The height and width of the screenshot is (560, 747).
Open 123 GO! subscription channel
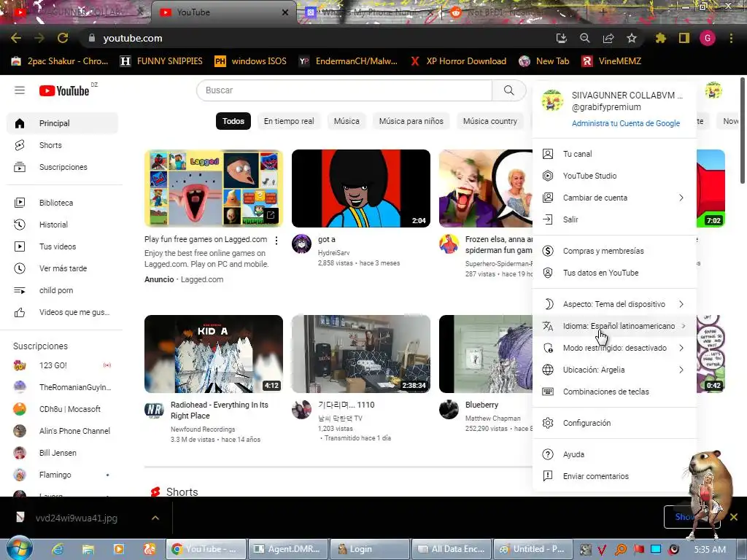tap(63, 365)
